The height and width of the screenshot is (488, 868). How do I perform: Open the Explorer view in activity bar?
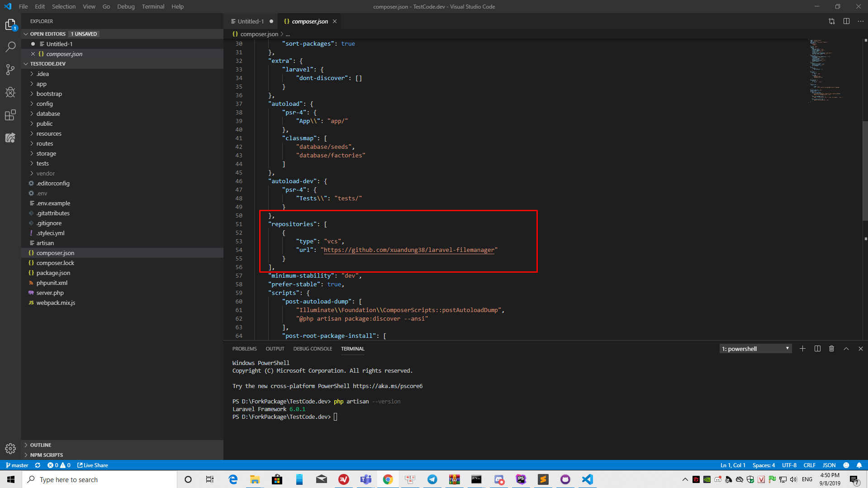[x=10, y=24]
